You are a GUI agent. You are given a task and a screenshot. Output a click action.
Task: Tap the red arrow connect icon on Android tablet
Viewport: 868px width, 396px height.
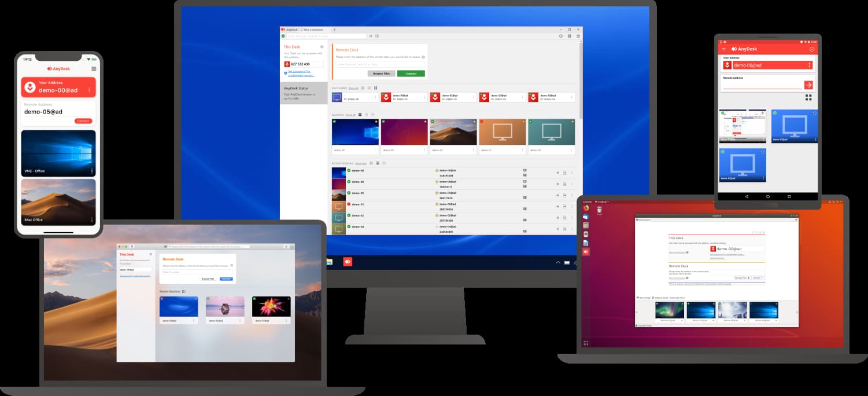pyautogui.click(x=808, y=85)
